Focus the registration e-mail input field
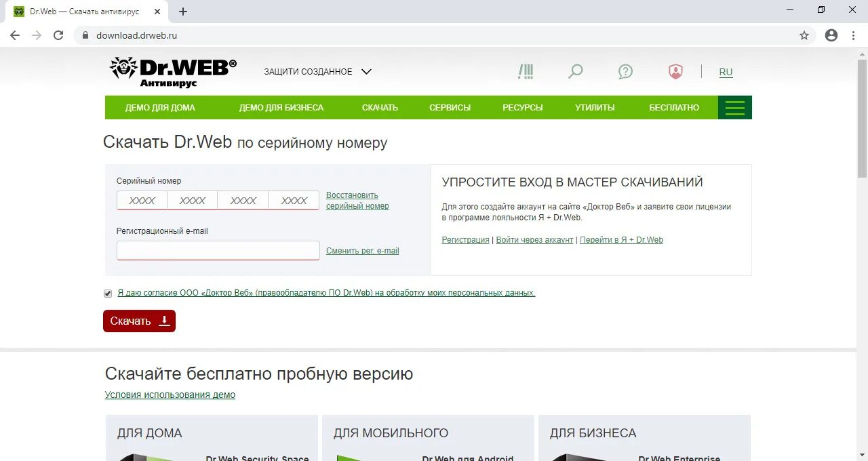The width and height of the screenshot is (868, 461). pos(218,251)
